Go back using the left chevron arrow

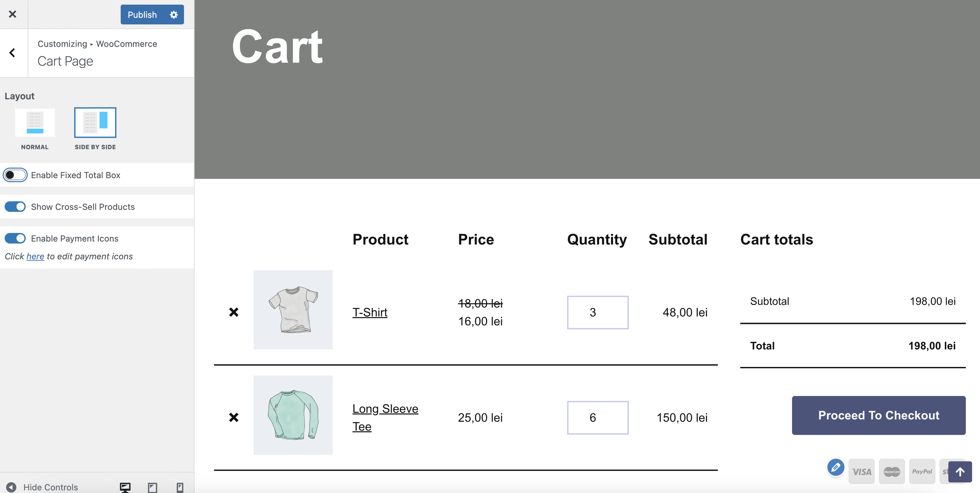(x=13, y=53)
